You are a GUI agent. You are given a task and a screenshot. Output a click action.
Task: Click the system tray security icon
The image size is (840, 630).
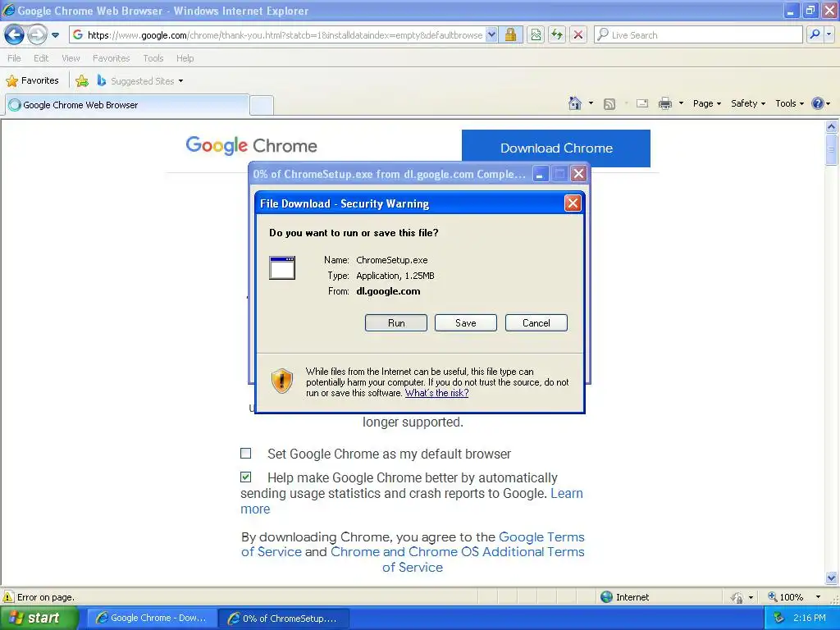click(x=779, y=618)
